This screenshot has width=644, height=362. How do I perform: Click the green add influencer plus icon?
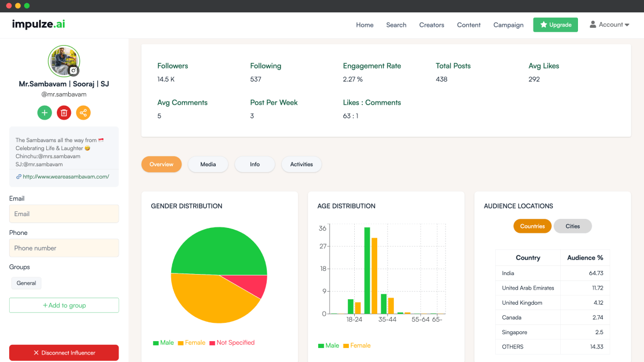45,113
